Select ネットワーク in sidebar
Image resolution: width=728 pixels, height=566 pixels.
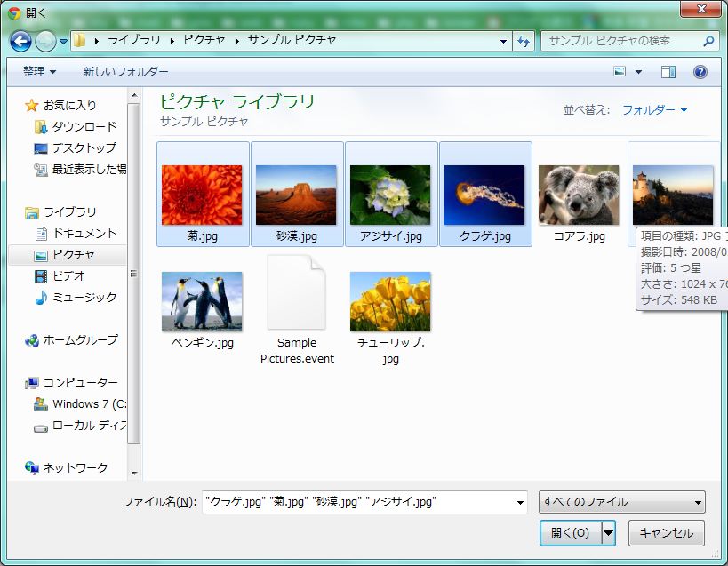(67, 467)
